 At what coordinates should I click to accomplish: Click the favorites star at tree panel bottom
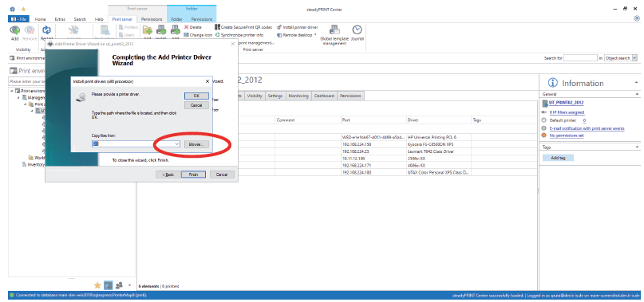97,284
